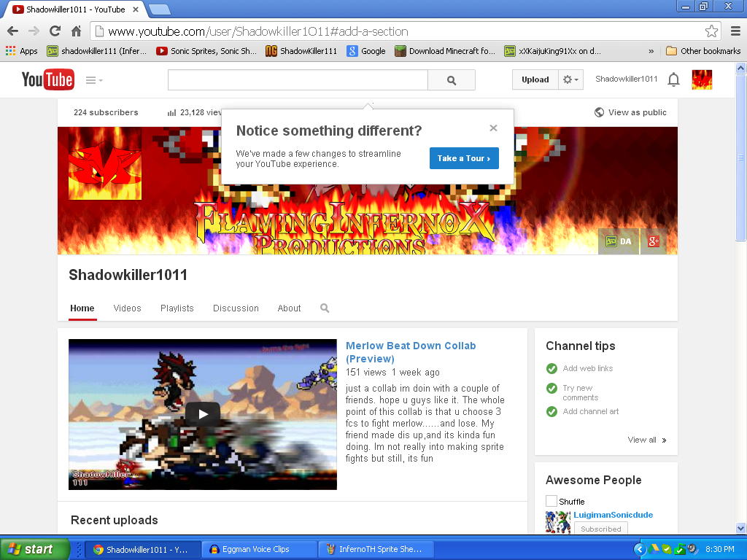
Task: Click the vertical scrollbar thumb
Action: 741,157
